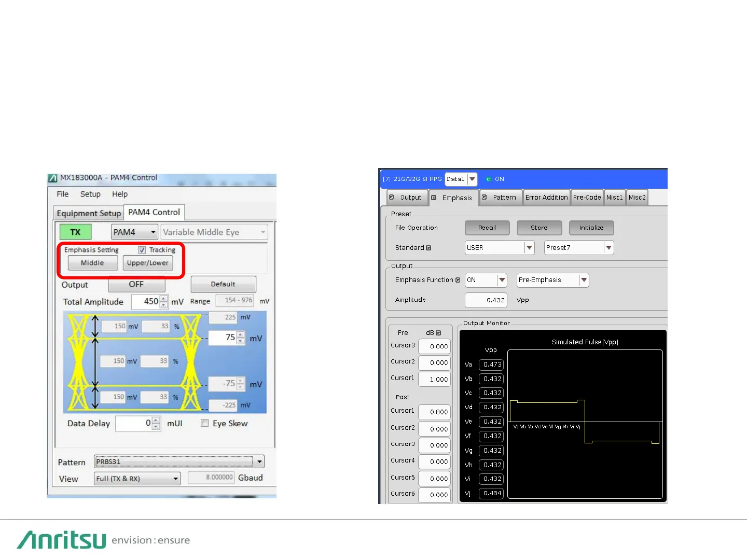Click the Post Cursor1 field showing 0.800
This screenshot has width=747, height=560.
pyautogui.click(x=435, y=412)
